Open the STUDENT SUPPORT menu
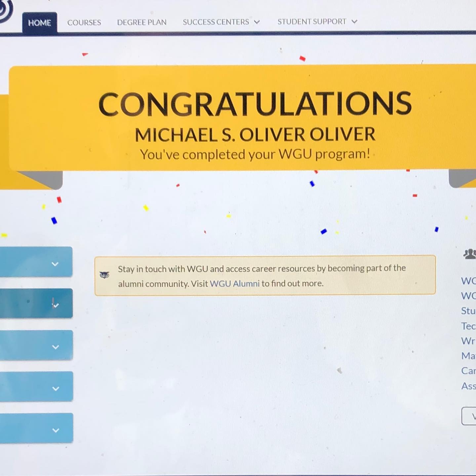Image resolution: width=476 pixels, height=476 pixels. [317, 21]
